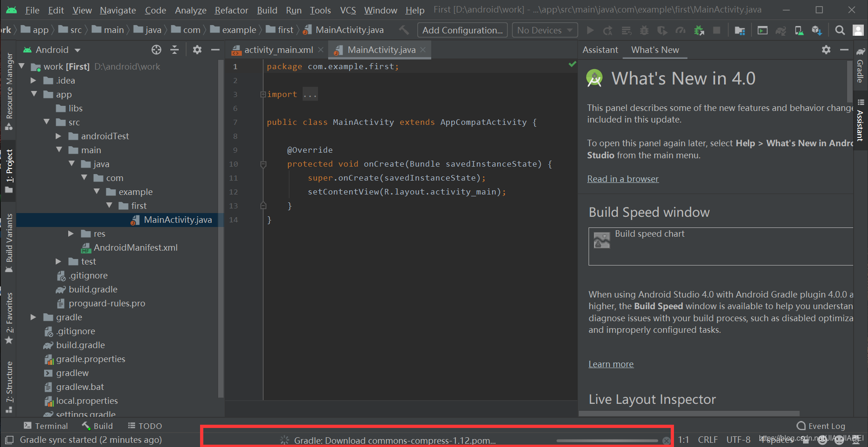The height and width of the screenshot is (447, 868).
Task: Hide the Project panel with minus icon
Action: tap(215, 50)
